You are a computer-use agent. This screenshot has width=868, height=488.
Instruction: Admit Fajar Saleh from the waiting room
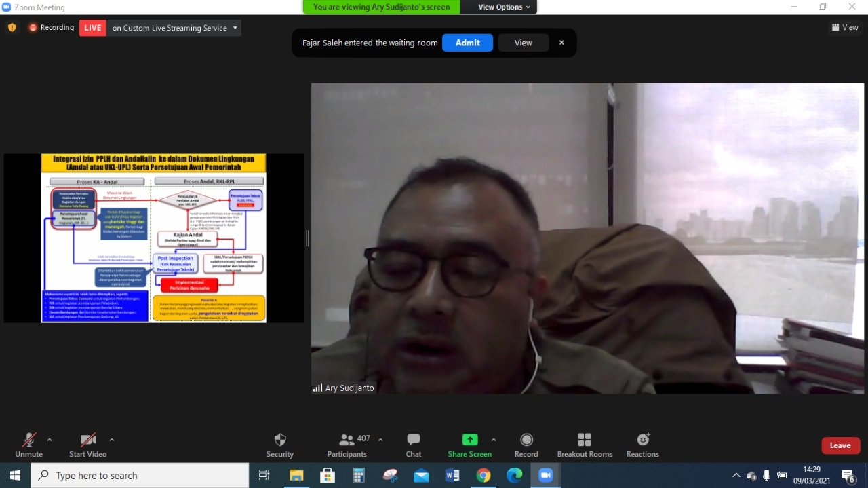click(467, 43)
